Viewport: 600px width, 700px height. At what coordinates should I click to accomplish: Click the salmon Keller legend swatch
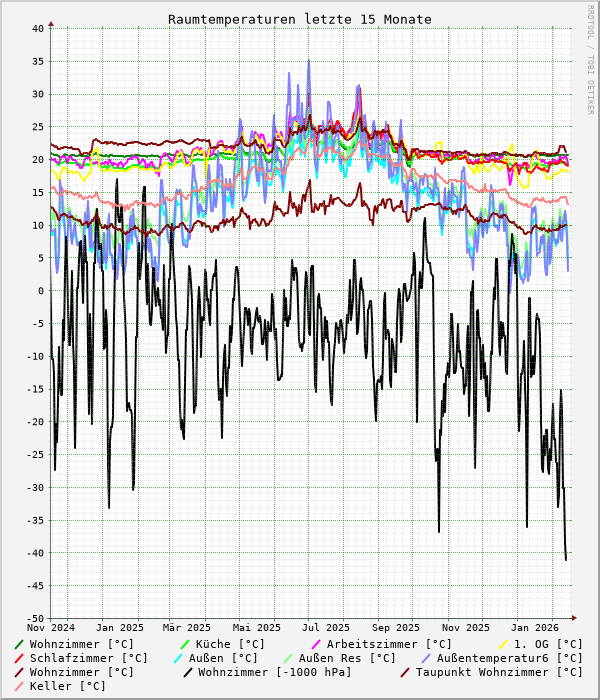(x=19, y=686)
